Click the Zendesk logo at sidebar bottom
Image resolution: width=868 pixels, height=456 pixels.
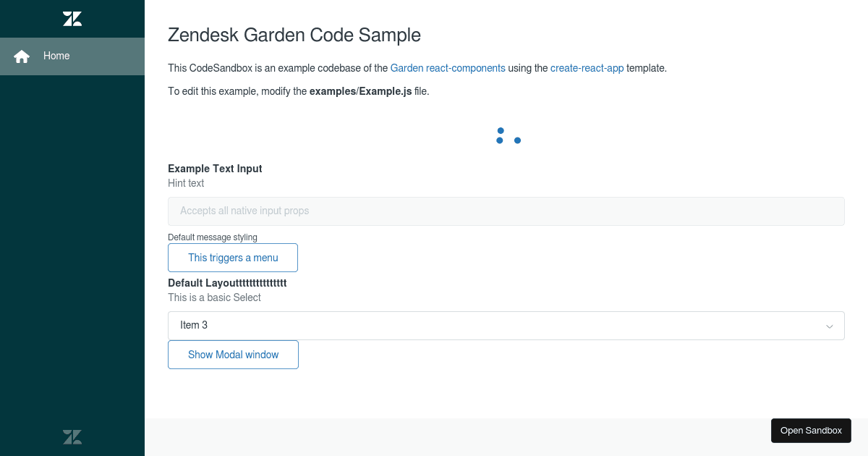pyautogui.click(x=72, y=436)
